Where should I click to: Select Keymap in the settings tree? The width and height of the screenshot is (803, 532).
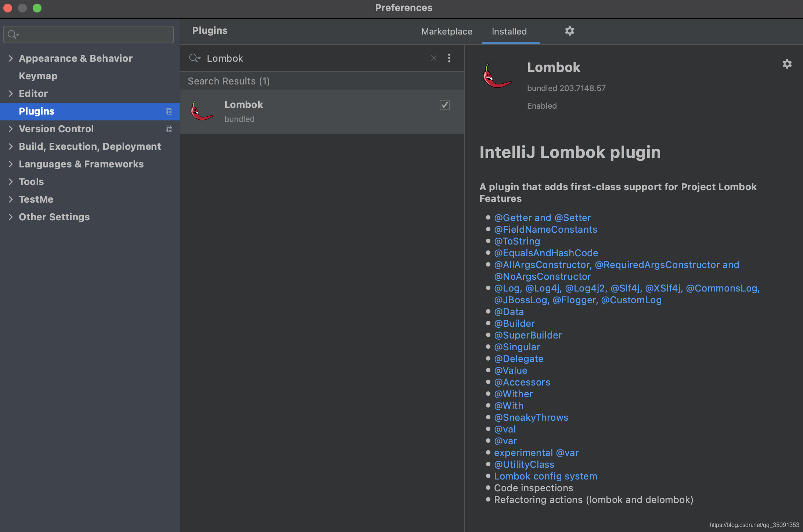click(38, 76)
